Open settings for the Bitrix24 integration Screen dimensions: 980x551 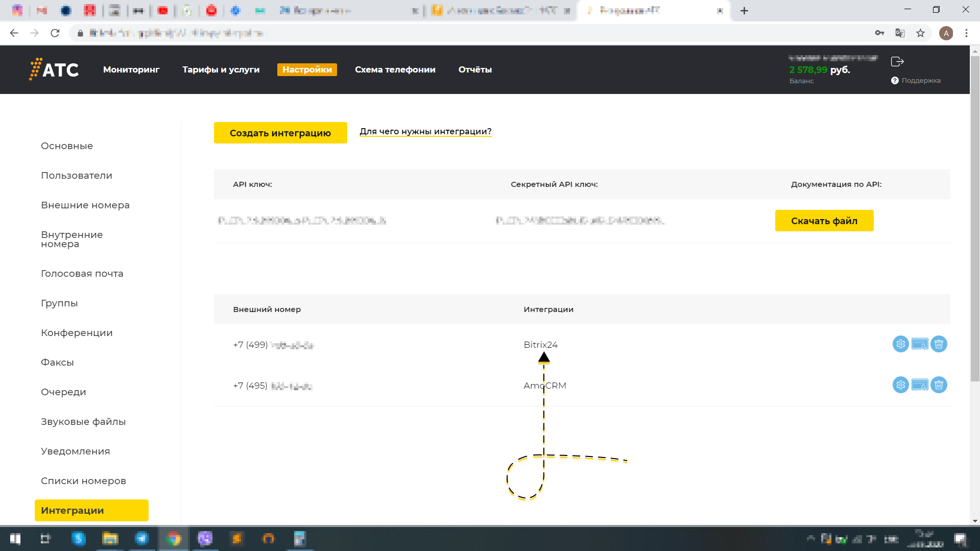(x=900, y=344)
